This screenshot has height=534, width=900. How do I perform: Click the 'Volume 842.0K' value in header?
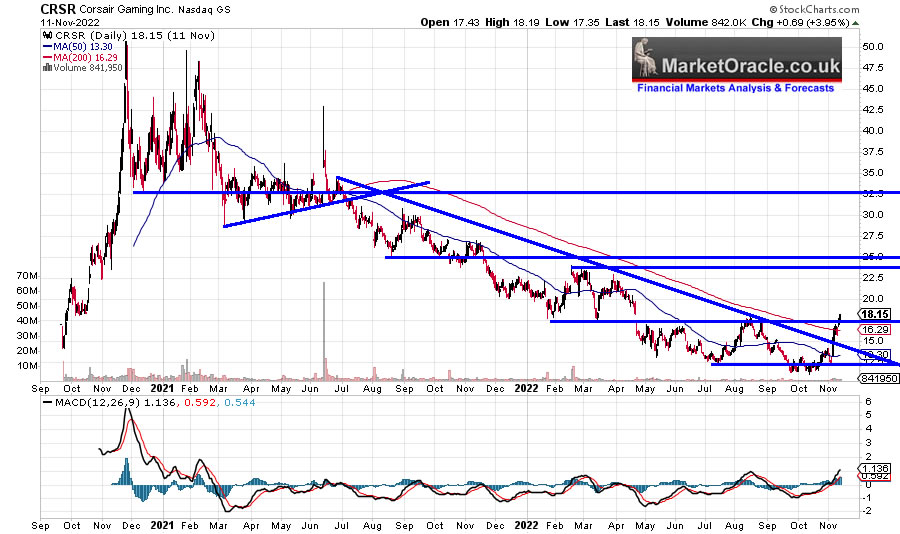(x=706, y=22)
